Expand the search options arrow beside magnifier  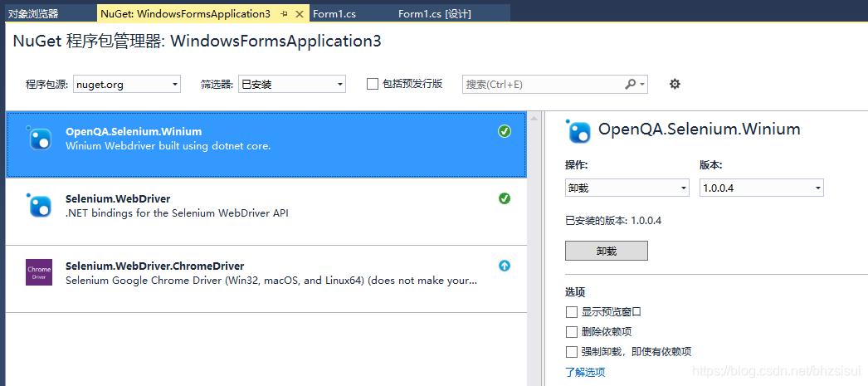(642, 85)
